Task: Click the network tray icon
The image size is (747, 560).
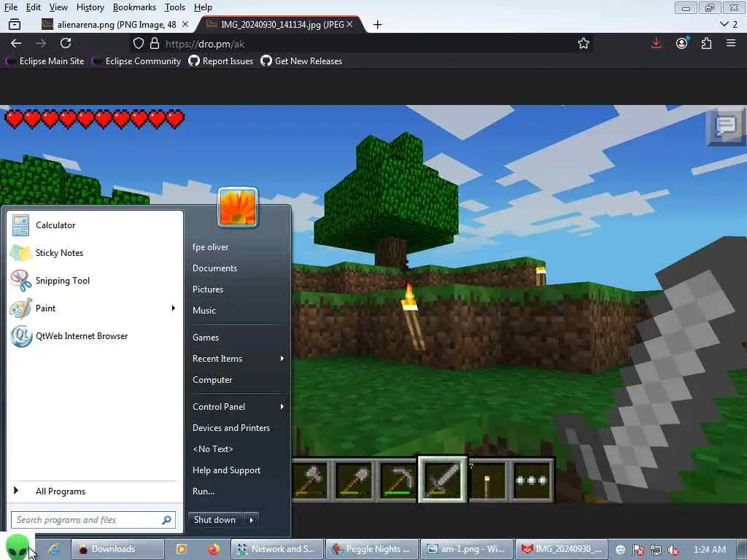Action: pos(656,550)
